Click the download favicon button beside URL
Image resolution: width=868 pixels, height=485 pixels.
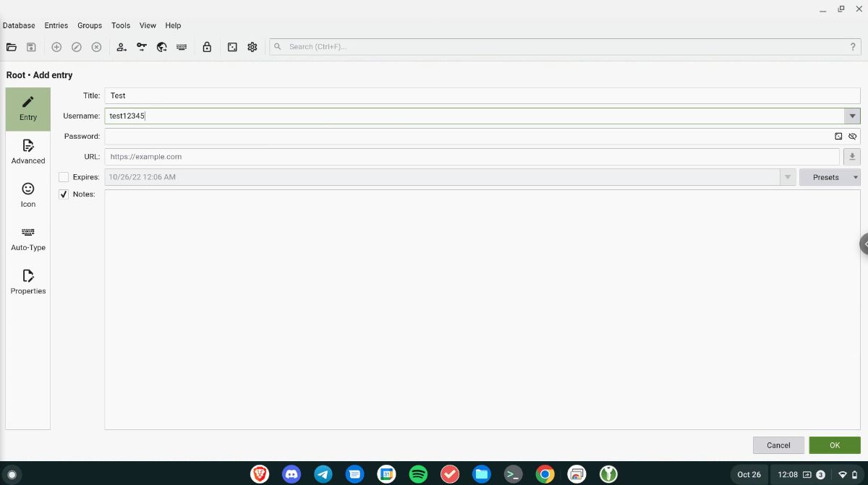(x=852, y=157)
